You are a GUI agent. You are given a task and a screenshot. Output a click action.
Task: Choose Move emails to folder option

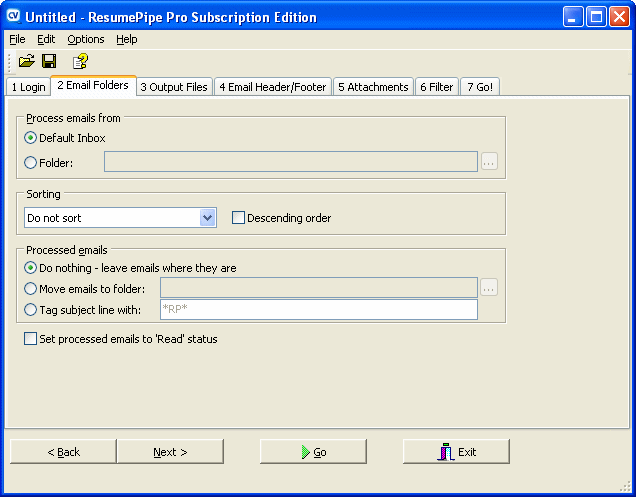[31, 289]
